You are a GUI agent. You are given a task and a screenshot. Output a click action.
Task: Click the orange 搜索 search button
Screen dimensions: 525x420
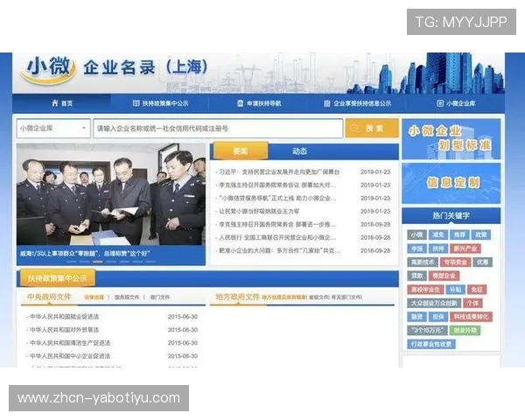pos(372,129)
